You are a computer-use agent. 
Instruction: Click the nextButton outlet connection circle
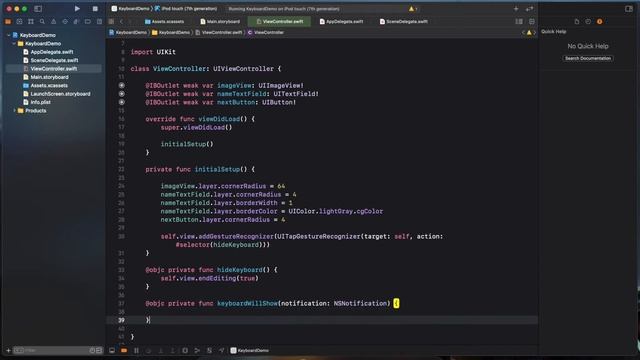pos(122,102)
